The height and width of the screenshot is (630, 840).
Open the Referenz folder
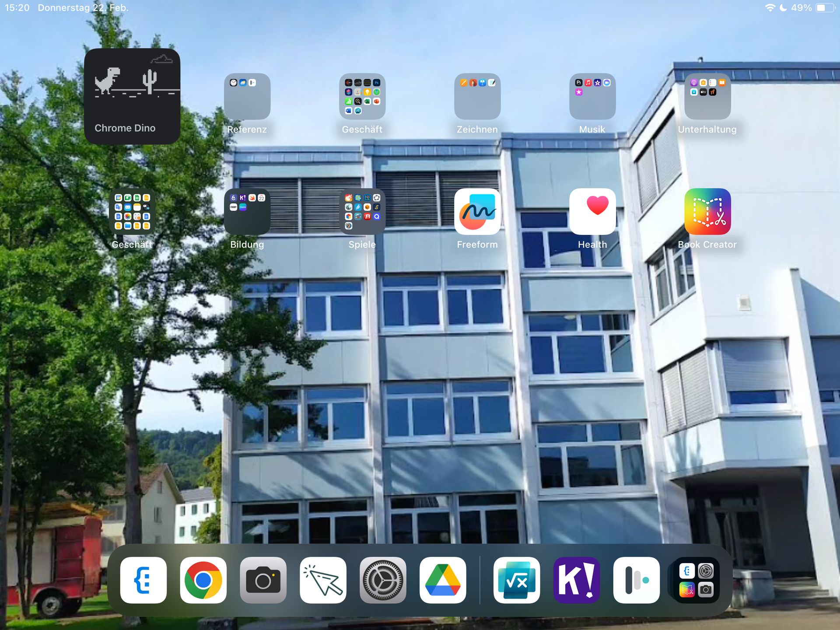point(247,96)
